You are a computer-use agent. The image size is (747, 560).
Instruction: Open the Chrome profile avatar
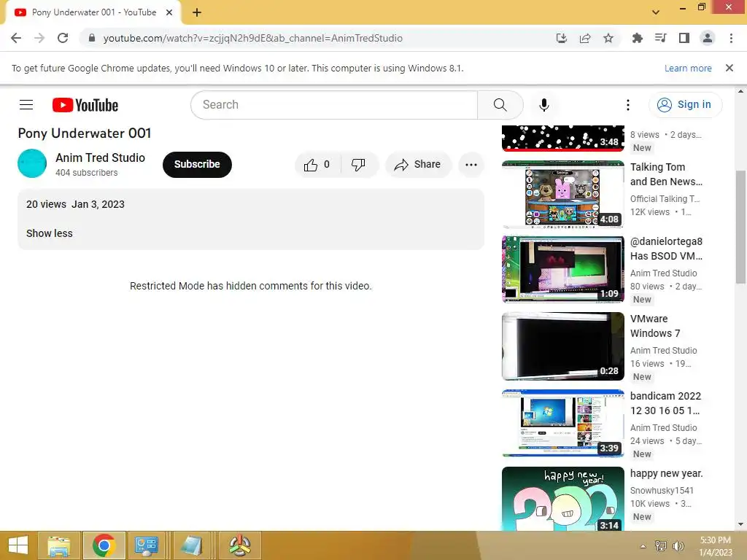click(708, 38)
